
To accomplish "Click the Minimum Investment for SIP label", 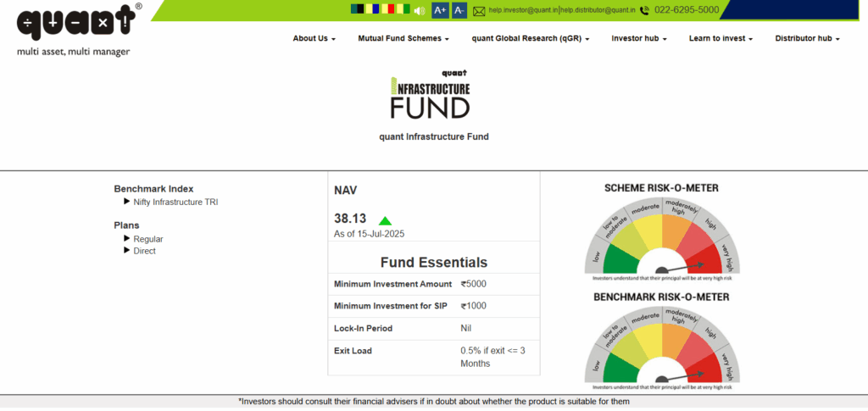I will tap(390, 306).
